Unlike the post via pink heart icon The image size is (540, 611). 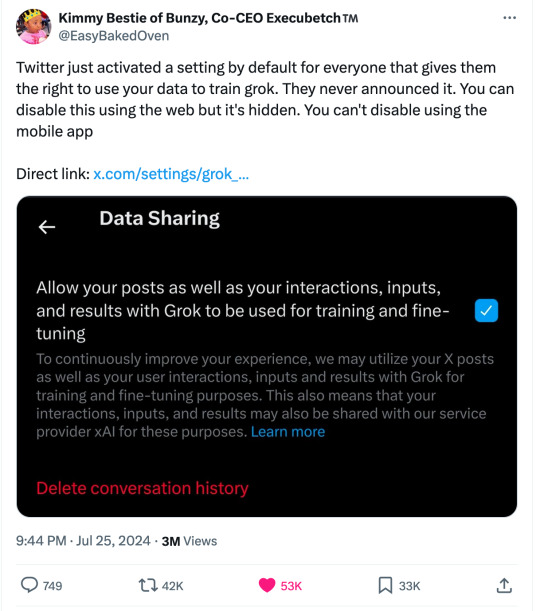(267, 585)
